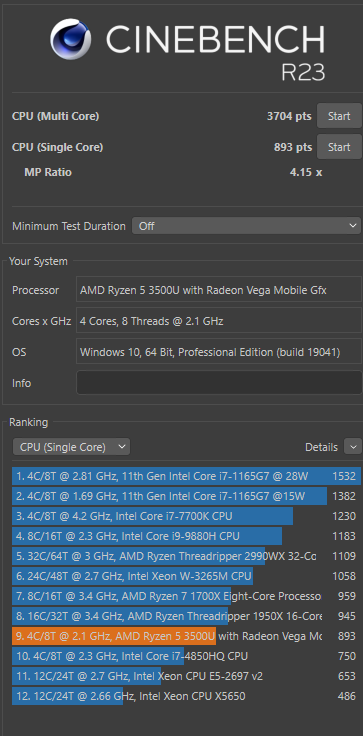Start the CPU Multi Core test
363x736 pixels.
pyautogui.click(x=339, y=116)
